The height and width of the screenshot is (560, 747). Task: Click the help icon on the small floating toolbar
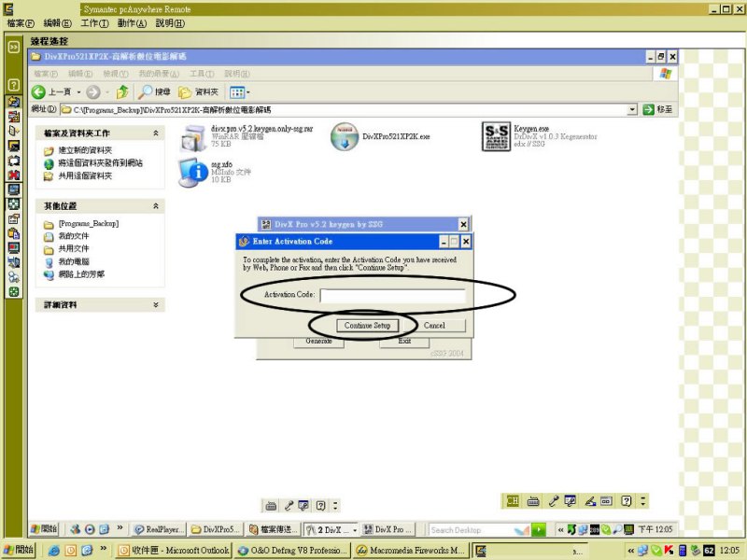pos(321,505)
